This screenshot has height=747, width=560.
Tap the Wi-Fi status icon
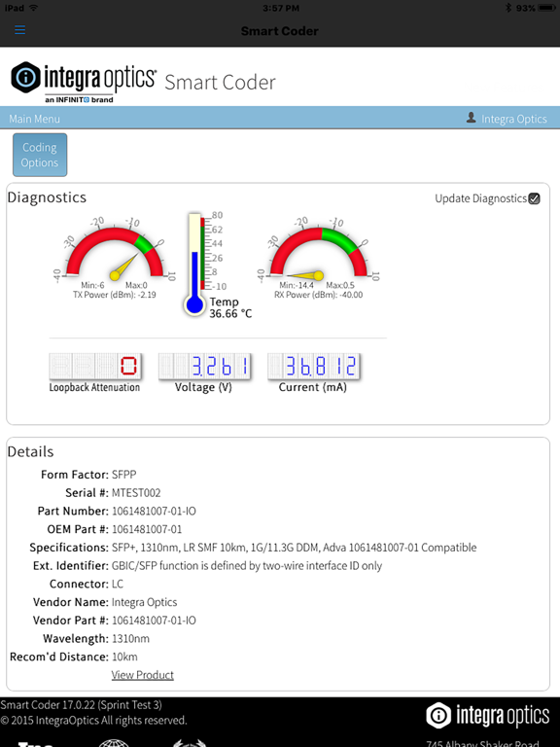click(33, 8)
